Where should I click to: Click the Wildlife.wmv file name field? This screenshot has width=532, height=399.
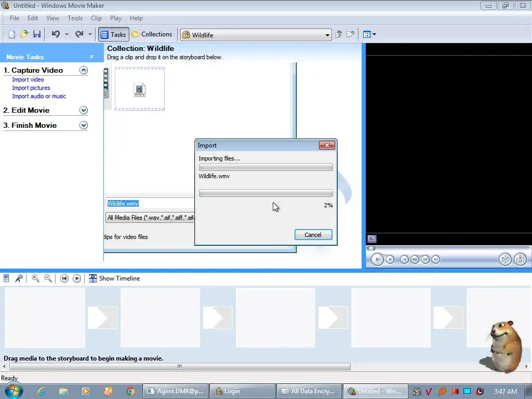[150, 203]
